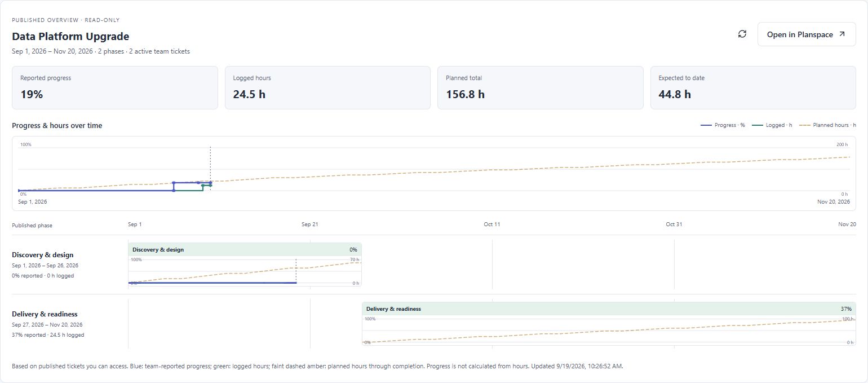Image resolution: width=868 pixels, height=383 pixels.
Task: Click the Published phase column header
Action: pyautogui.click(x=32, y=226)
